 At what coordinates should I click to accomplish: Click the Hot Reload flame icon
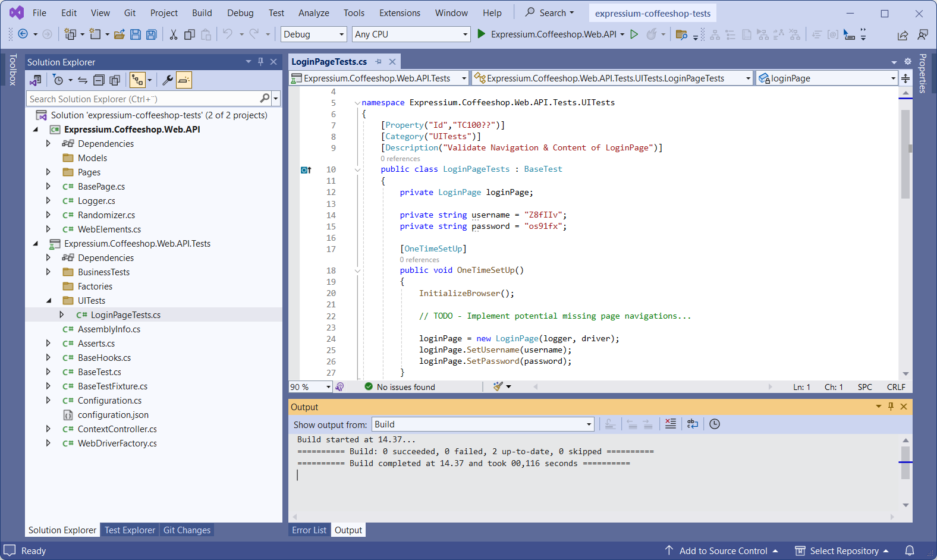[652, 34]
